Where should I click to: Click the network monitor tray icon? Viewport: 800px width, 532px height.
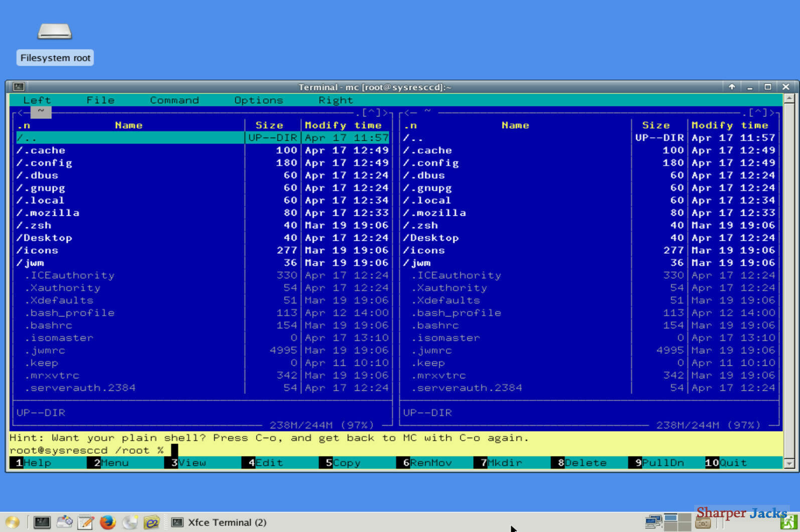[653, 522]
